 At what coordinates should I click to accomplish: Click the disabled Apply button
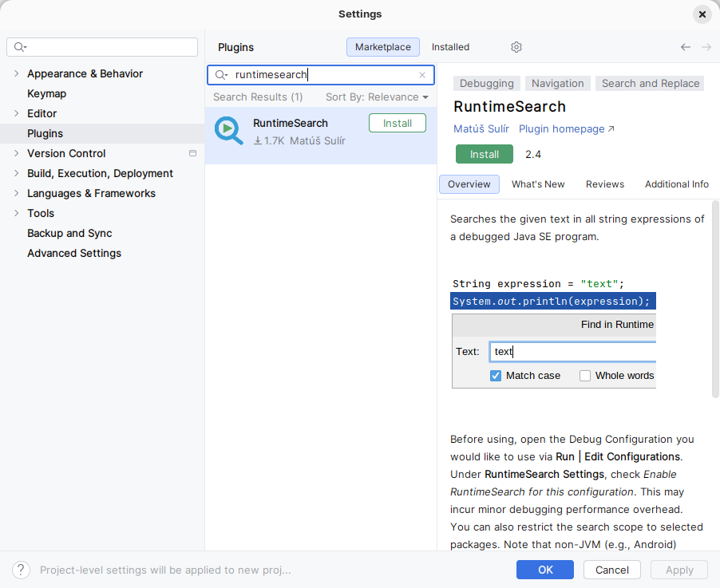(x=679, y=570)
